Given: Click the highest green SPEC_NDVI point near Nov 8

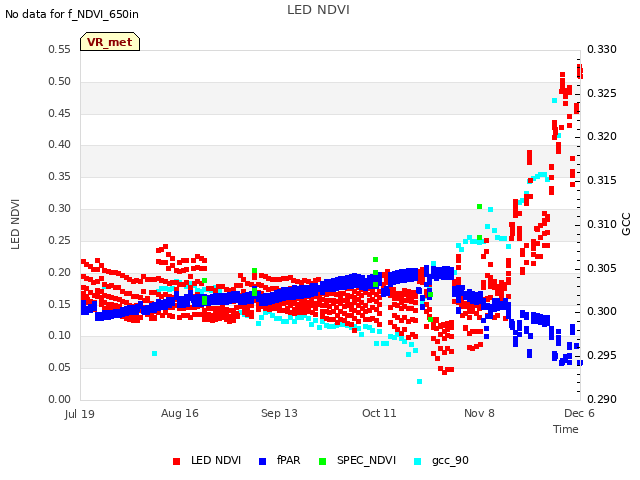Looking at the screenshot, I should pyautogui.click(x=480, y=207).
